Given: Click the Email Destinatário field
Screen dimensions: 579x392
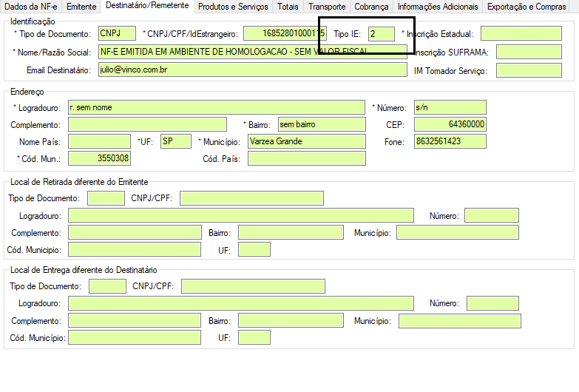Looking at the screenshot, I should pos(252,70).
